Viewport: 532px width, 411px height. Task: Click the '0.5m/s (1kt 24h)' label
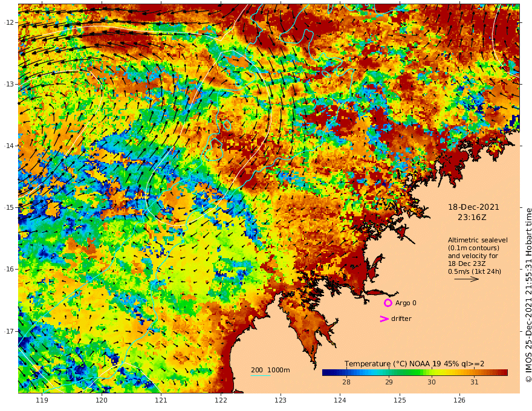click(x=475, y=271)
